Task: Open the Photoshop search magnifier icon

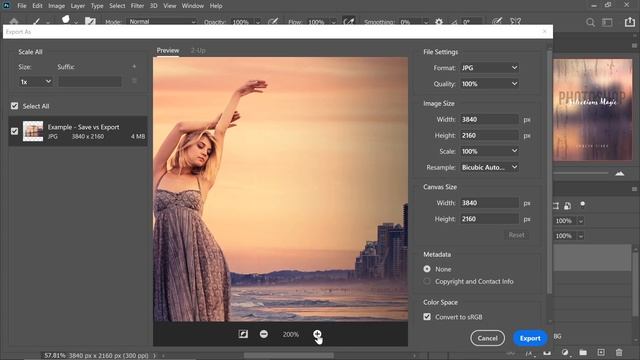Action: click(x=590, y=22)
